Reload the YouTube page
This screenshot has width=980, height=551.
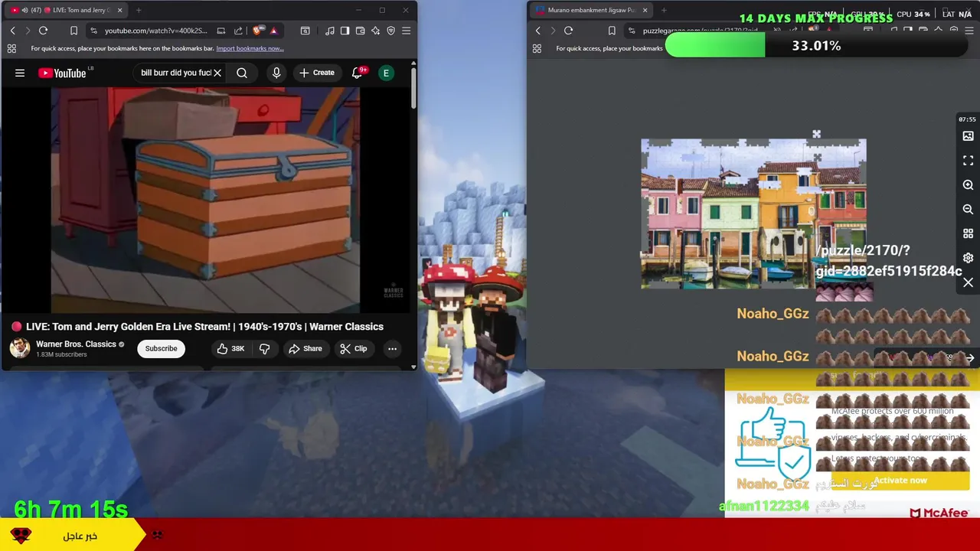tap(43, 31)
